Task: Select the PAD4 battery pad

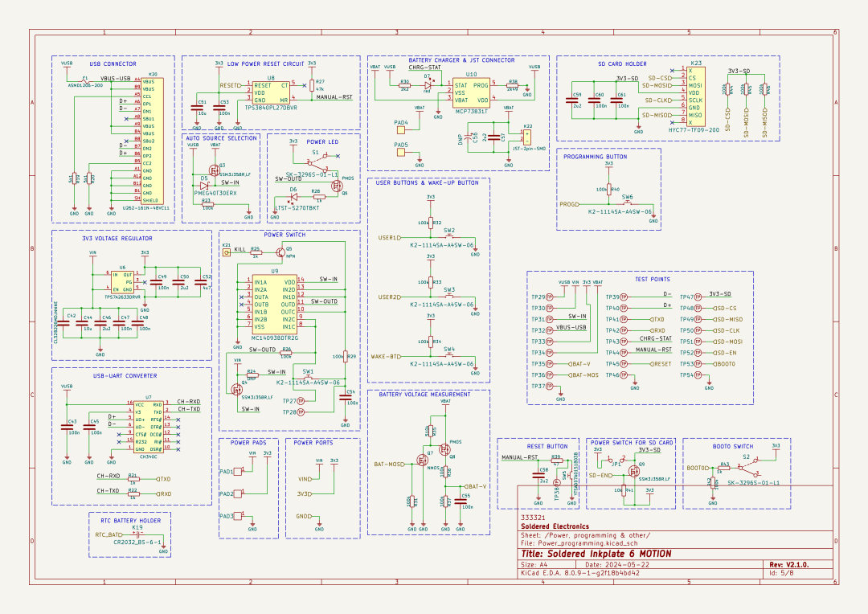Action: pos(401,130)
